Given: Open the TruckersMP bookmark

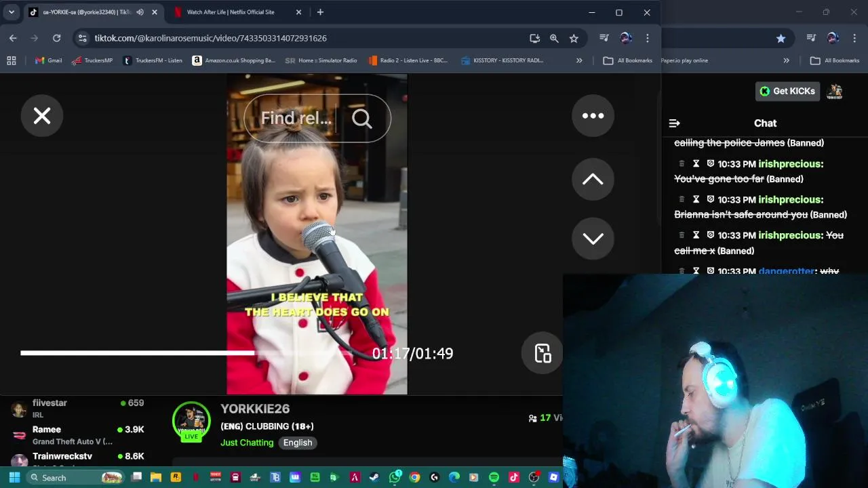Looking at the screenshot, I should tap(92, 60).
